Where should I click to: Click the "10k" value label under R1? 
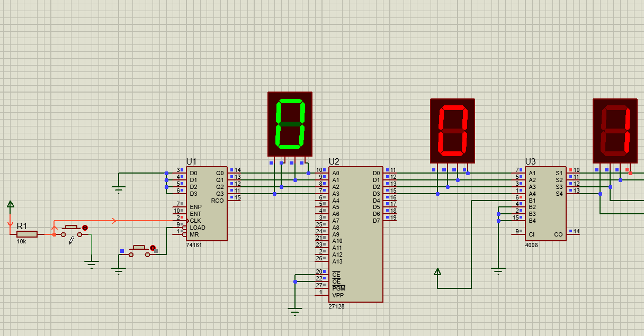pyautogui.click(x=21, y=241)
